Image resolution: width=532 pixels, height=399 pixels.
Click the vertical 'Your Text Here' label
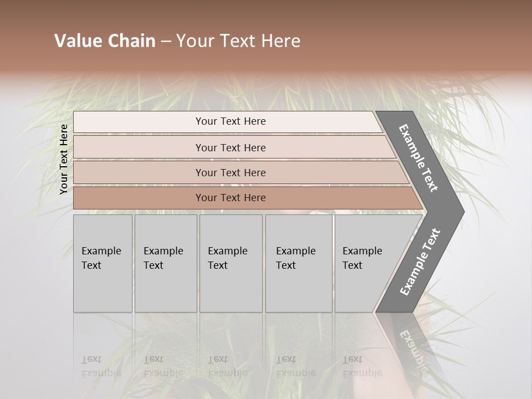(64, 159)
